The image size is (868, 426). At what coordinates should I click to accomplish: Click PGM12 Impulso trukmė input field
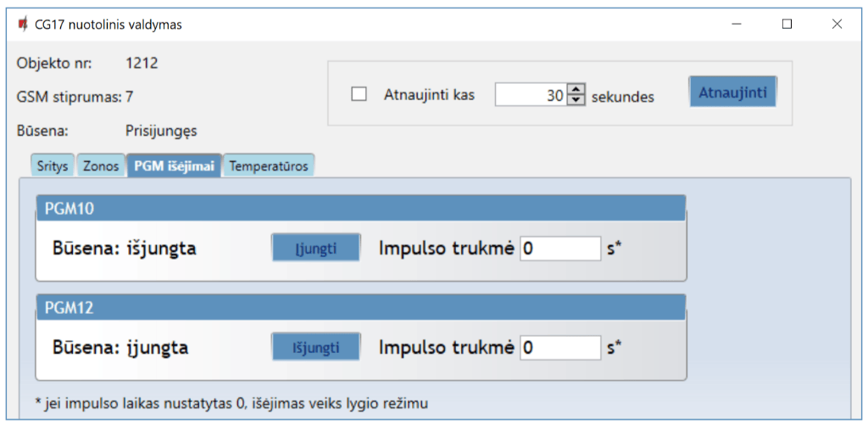click(x=559, y=348)
